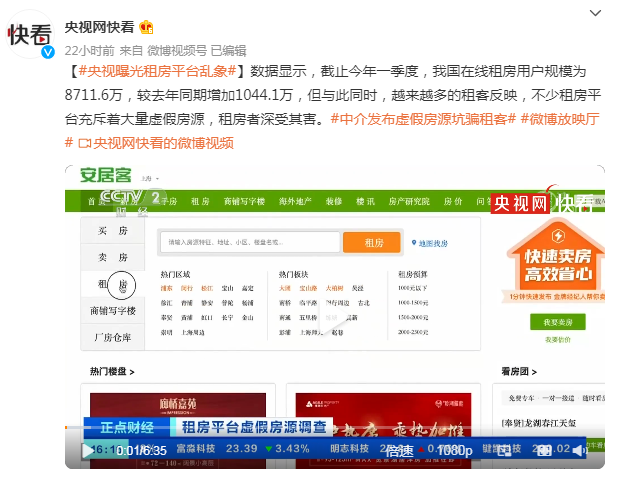Image resolution: width=622 pixels, height=479 pixels.
Task: Change video quality from 1080p
Action: 455,450
